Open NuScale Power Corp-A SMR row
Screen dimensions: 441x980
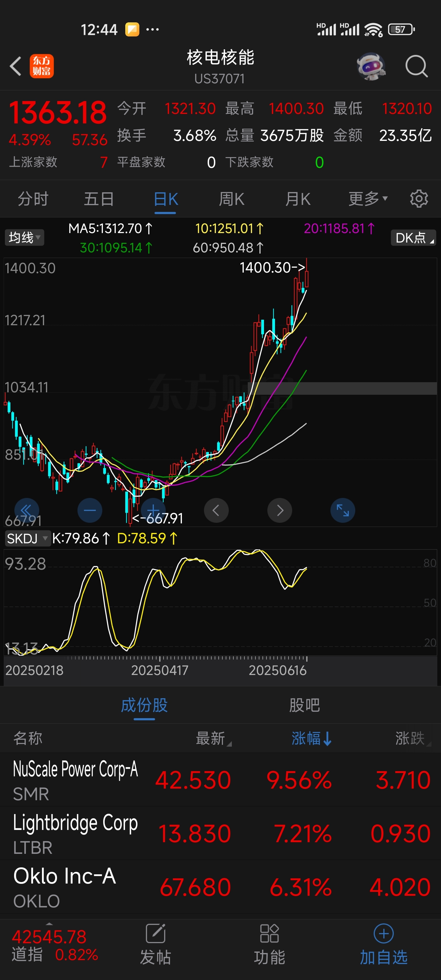[x=220, y=780]
